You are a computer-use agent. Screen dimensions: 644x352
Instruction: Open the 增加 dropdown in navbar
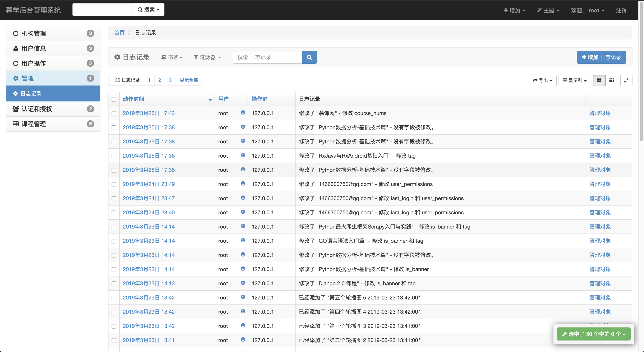(x=514, y=10)
